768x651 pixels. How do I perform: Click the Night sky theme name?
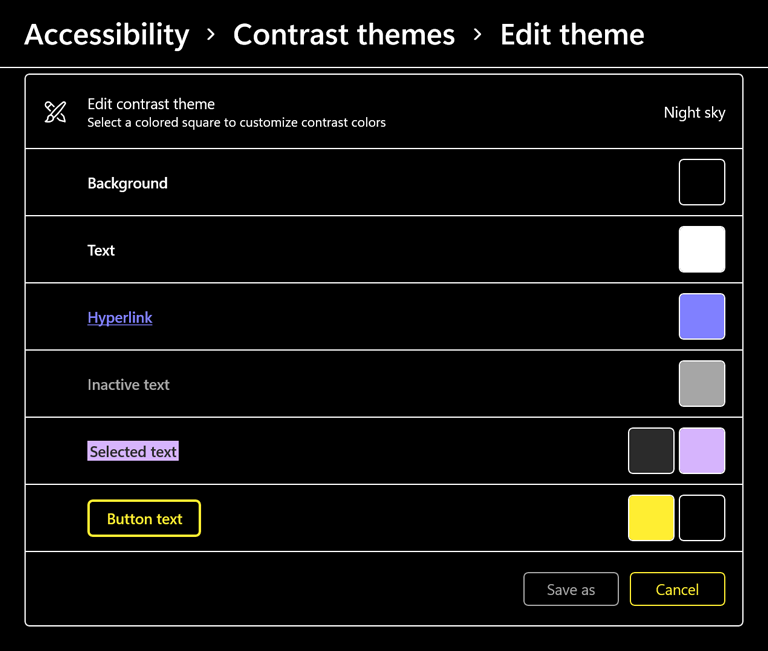pyautogui.click(x=694, y=113)
